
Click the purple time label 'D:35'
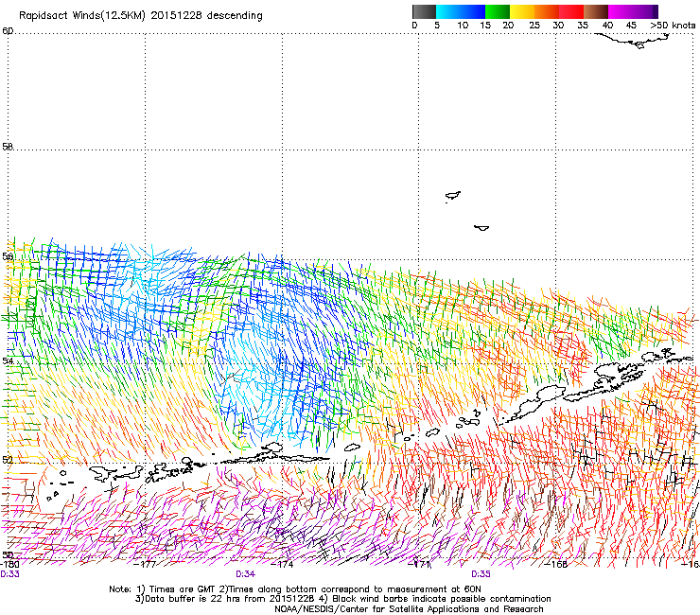481,574
